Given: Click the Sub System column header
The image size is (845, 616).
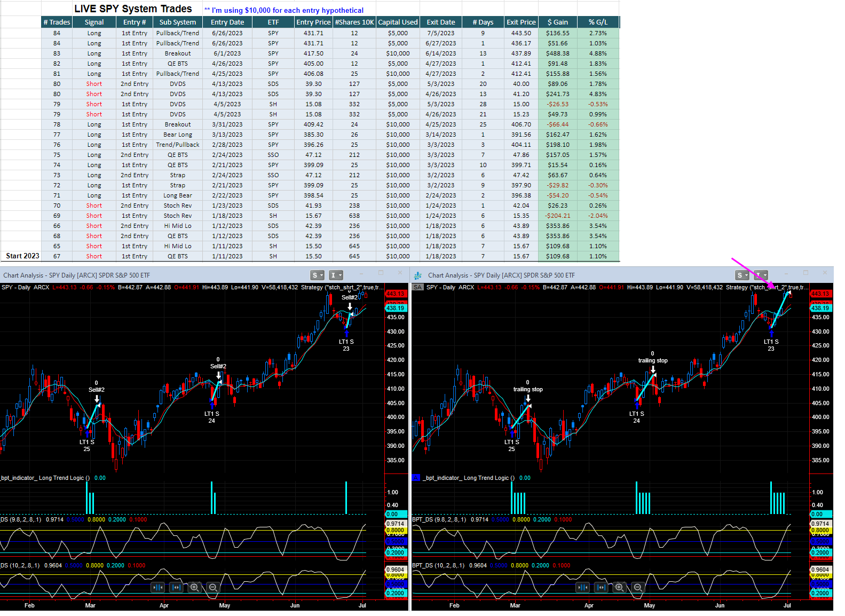Looking at the screenshot, I should (177, 22).
